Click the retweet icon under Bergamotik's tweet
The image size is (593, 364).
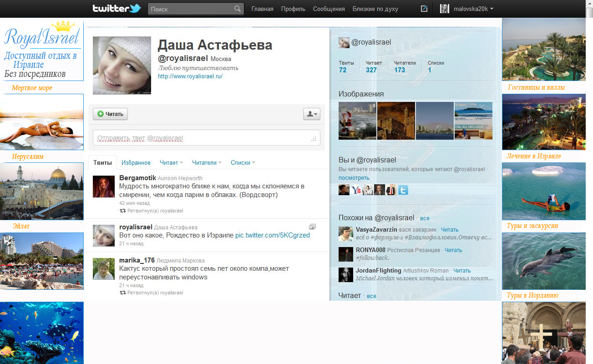[x=122, y=211]
